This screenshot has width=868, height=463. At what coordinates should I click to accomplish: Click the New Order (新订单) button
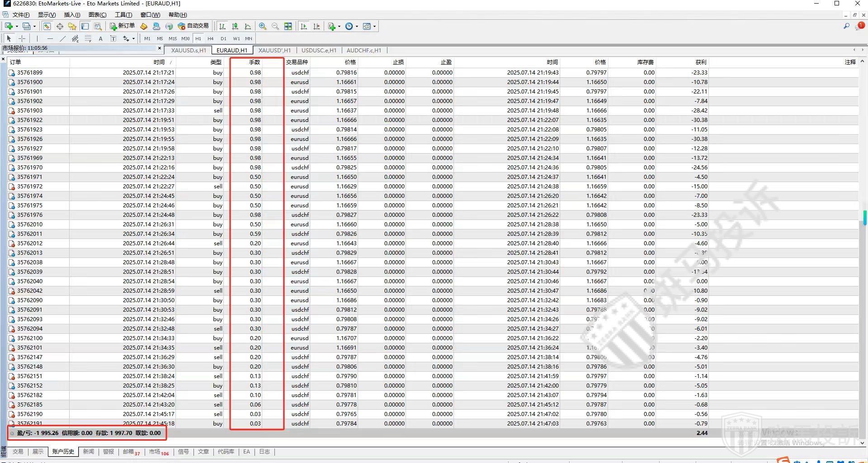[x=122, y=26]
